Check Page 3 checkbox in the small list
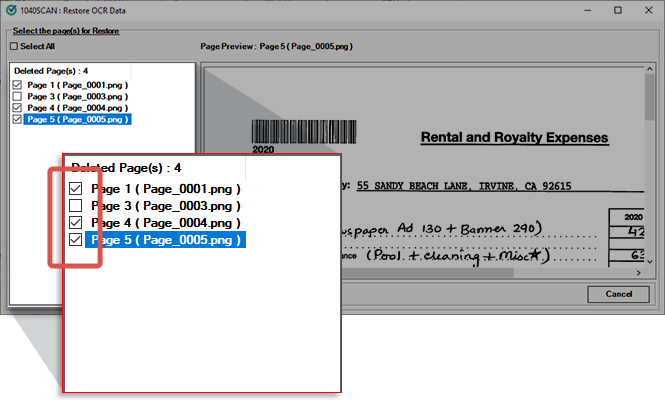The width and height of the screenshot is (665, 400). coord(16,97)
